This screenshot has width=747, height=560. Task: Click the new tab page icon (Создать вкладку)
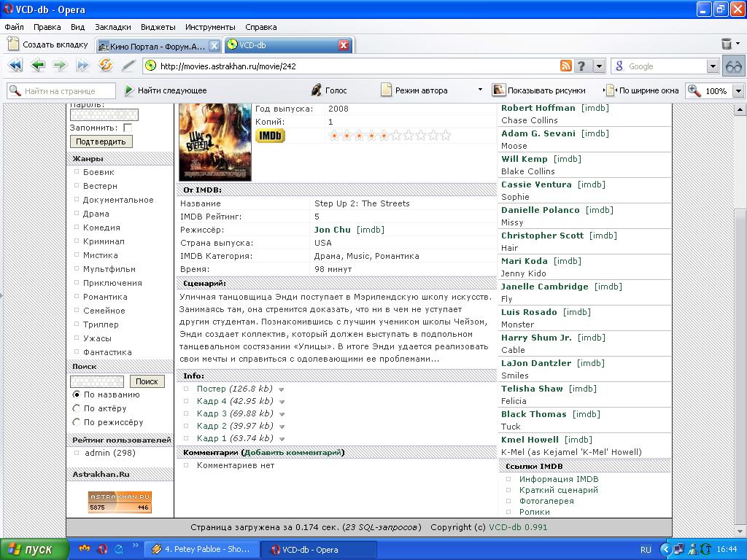coord(13,44)
